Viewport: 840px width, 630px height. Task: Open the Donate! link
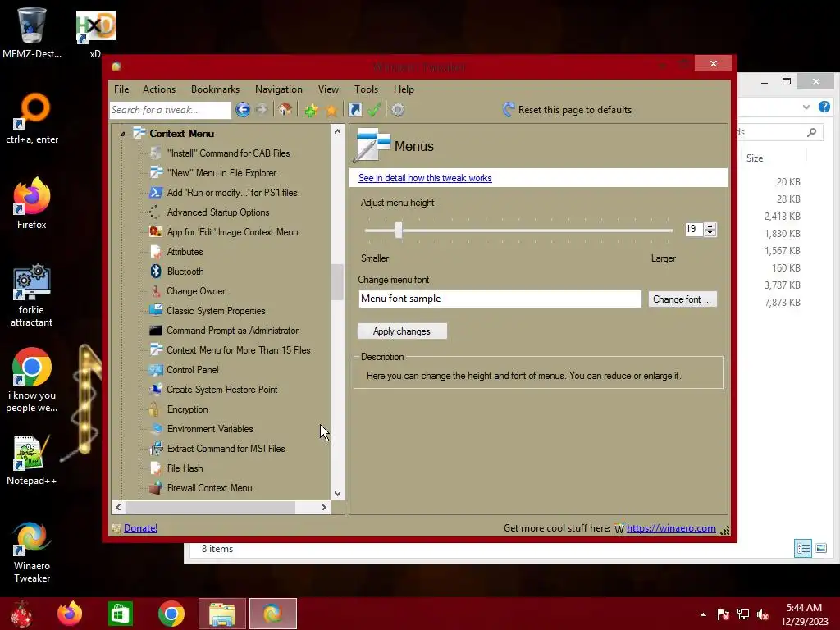(x=140, y=528)
